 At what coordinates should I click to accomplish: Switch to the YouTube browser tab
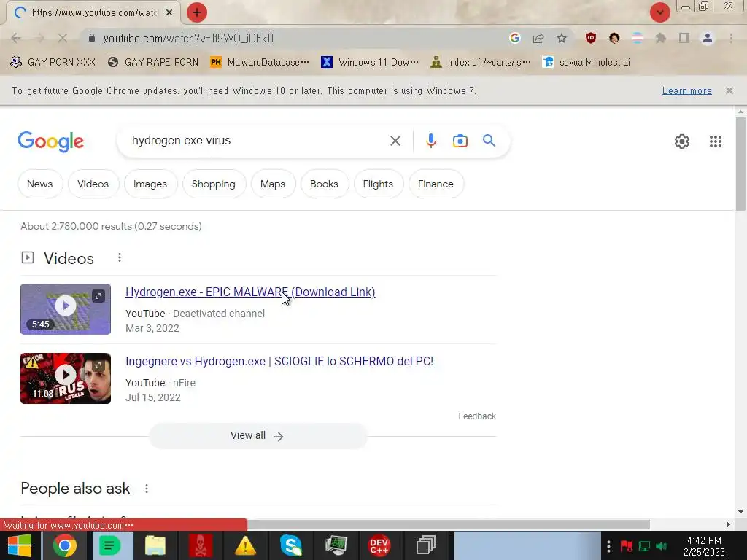coord(93,12)
